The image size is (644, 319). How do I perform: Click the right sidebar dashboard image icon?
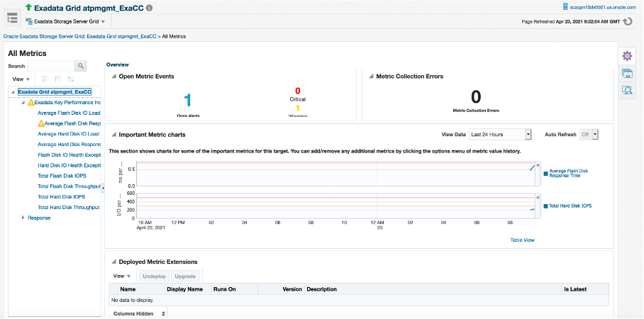tap(627, 74)
